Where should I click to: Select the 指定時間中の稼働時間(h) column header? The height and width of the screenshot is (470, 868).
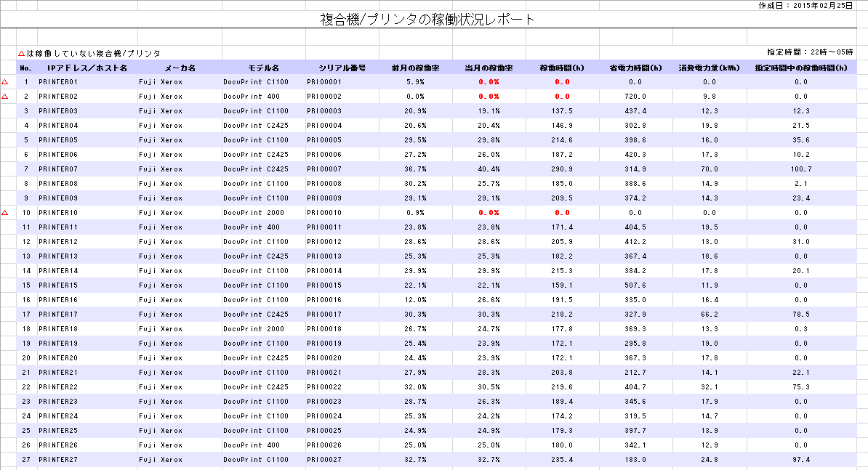801,68
